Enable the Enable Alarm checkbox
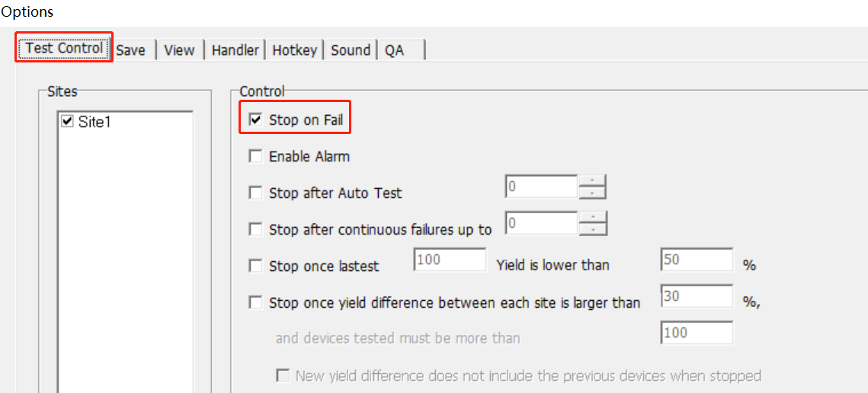This screenshot has width=868, height=393. point(256,156)
